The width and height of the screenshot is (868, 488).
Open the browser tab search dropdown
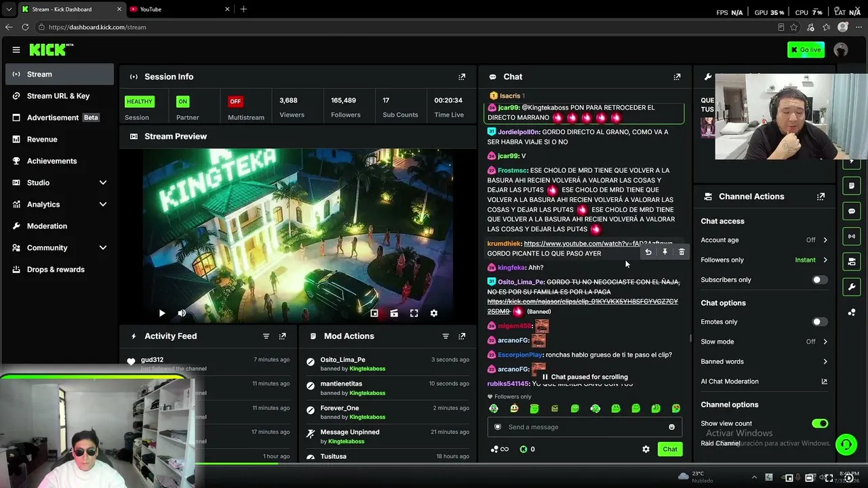tap(9, 9)
